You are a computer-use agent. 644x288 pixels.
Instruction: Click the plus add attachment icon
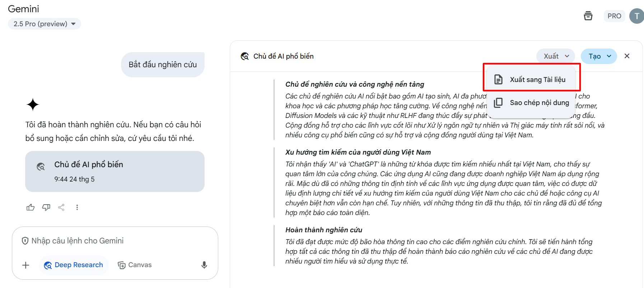(x=26, y=265)
